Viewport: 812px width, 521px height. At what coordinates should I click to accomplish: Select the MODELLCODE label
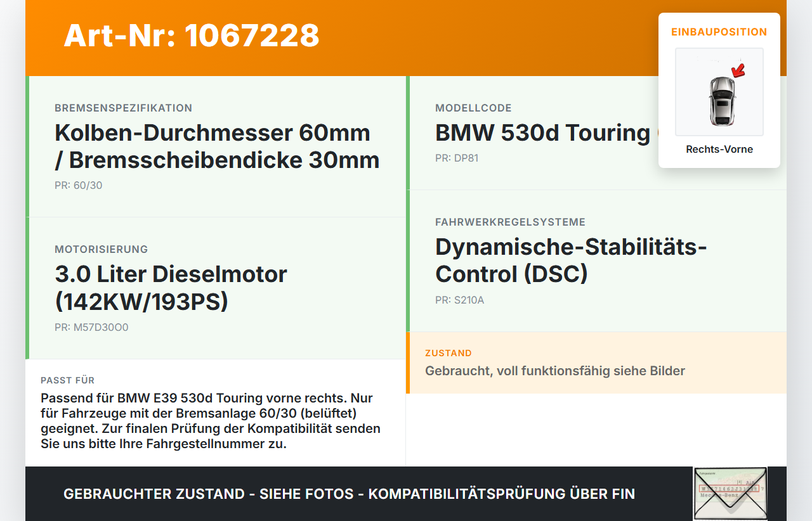pyautogui.click(x=473, y=108)
